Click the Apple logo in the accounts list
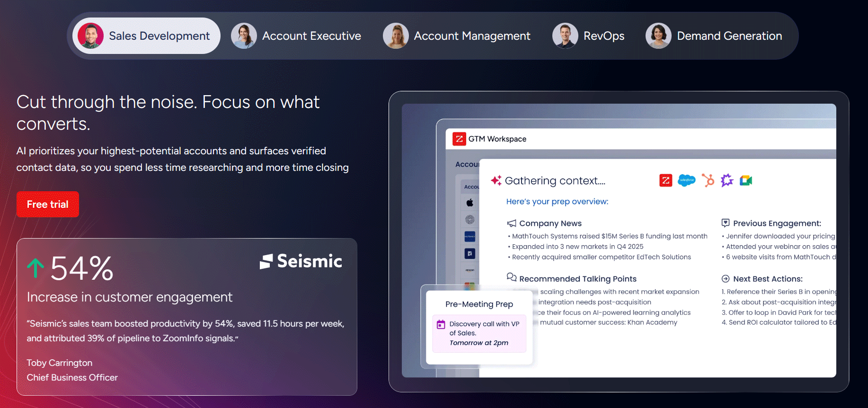The height and width of the screenshot is (408, 868). tap(470, 203)
